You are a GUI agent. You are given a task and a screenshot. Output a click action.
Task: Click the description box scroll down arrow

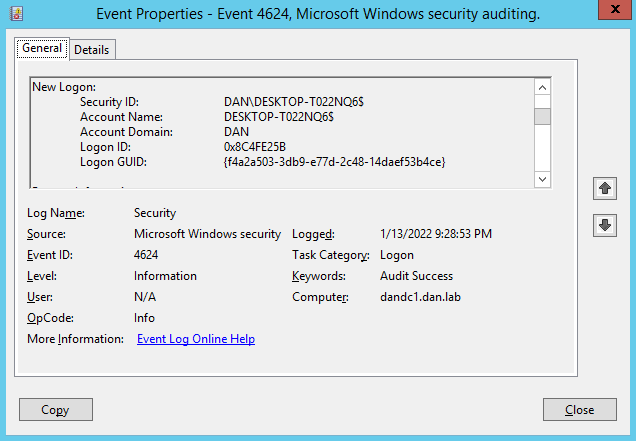pyautogui.click(x=542, y=178)
